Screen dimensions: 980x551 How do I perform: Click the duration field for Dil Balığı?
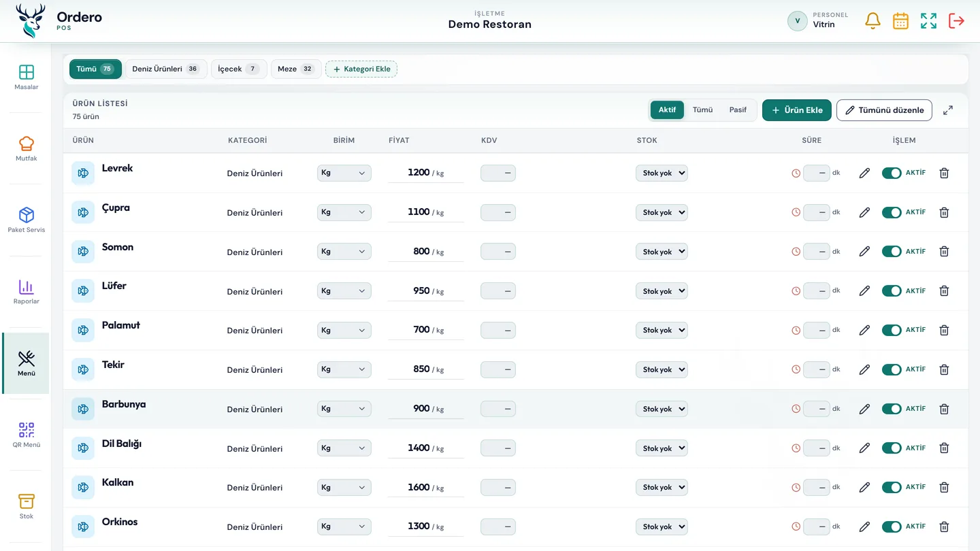click(x=817, y=448)
